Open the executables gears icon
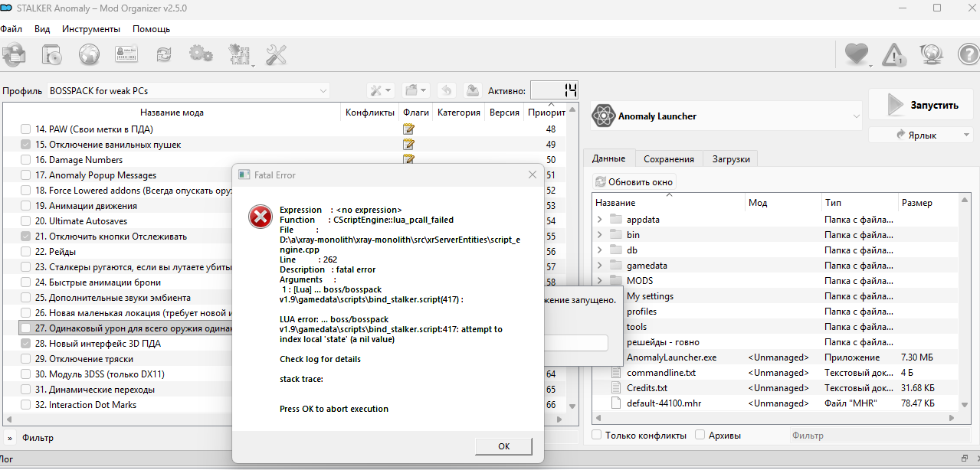Screen dimensions: 980x470 pos(201,54)
